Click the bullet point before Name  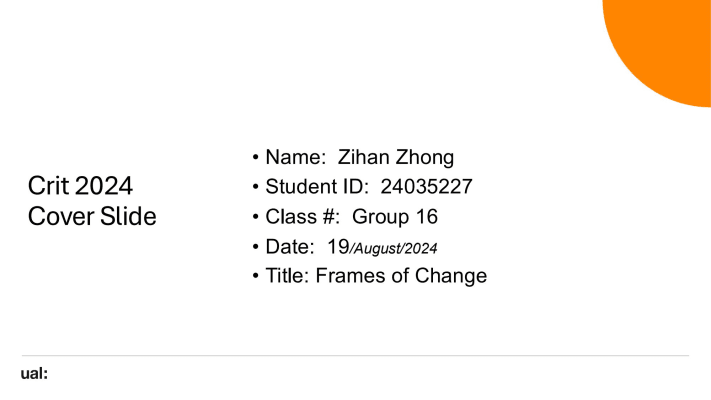click(255, 157)
